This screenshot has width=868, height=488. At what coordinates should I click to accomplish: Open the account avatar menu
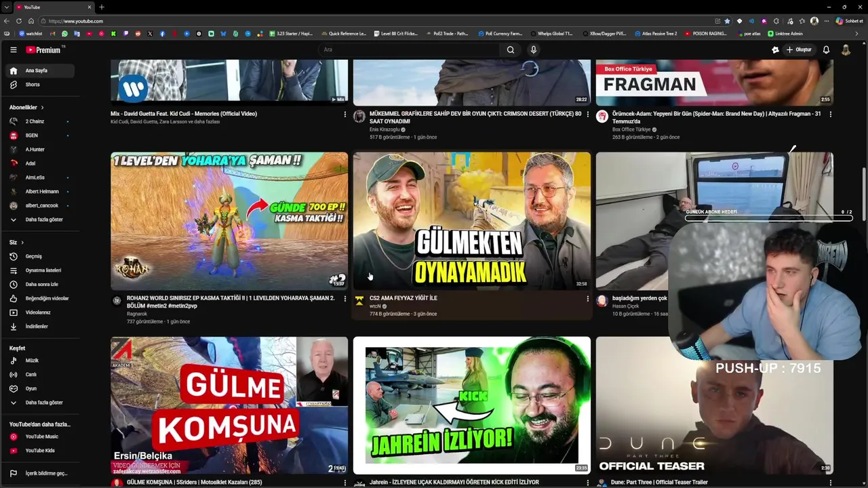pos(846,49)
